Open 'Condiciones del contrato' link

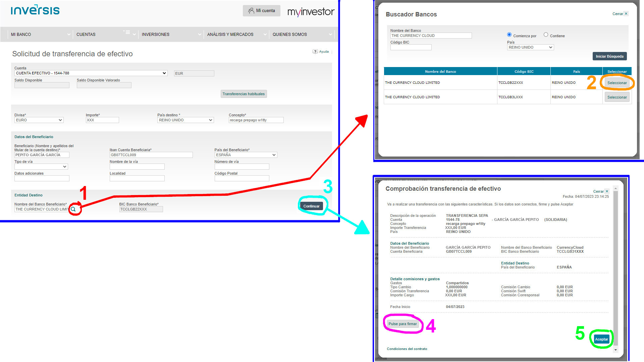[407, 349]
